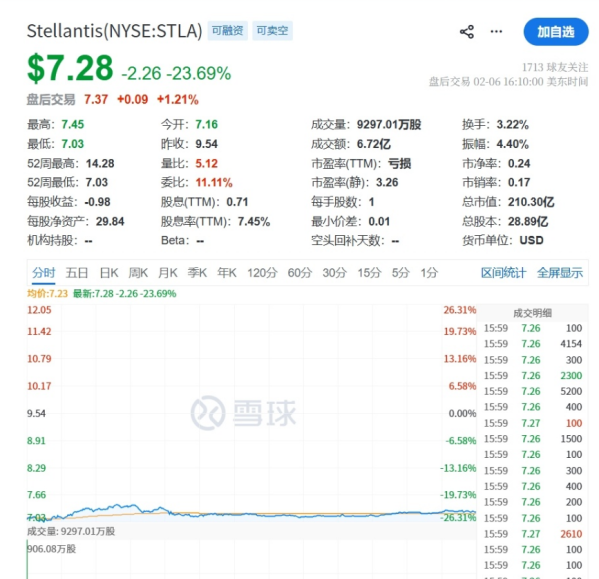Click the 换手 value 3.22%
The image size is (599, 579).
(512, 125)
